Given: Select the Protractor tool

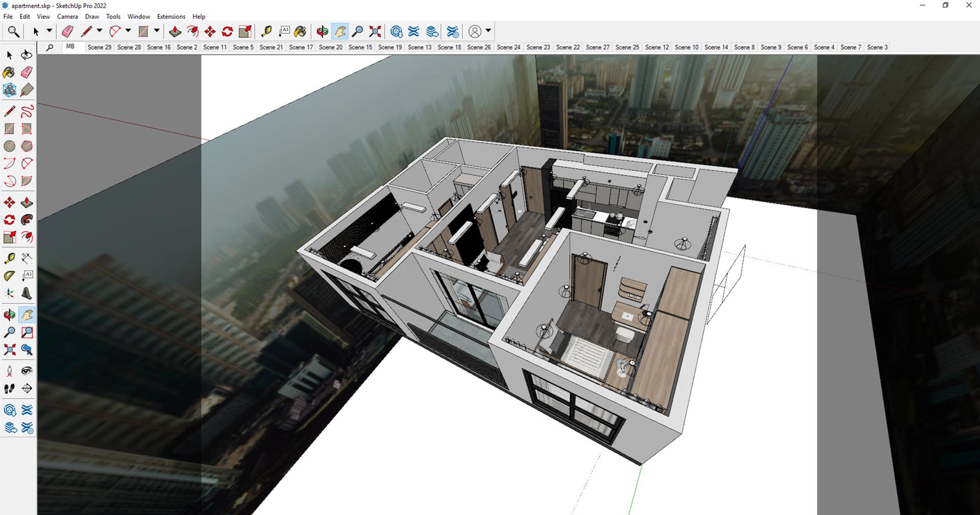Looking at the screenshot, I should pos(9,276).
